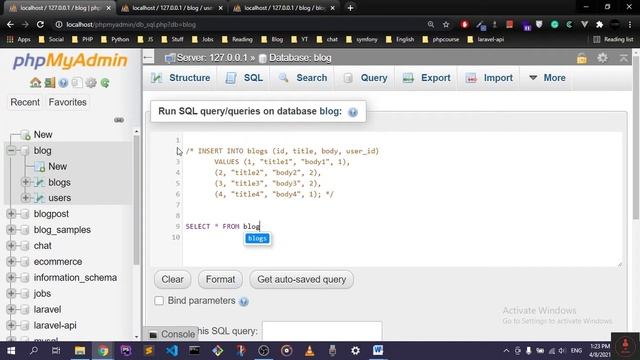Open VLC media player from taskbar

tap(309, 351)
